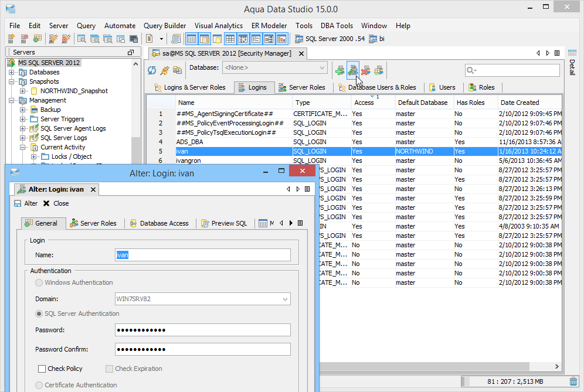The image size is (584, 392).
Task: Collapse the Management tree node
Action: click(x=12, y=101)
